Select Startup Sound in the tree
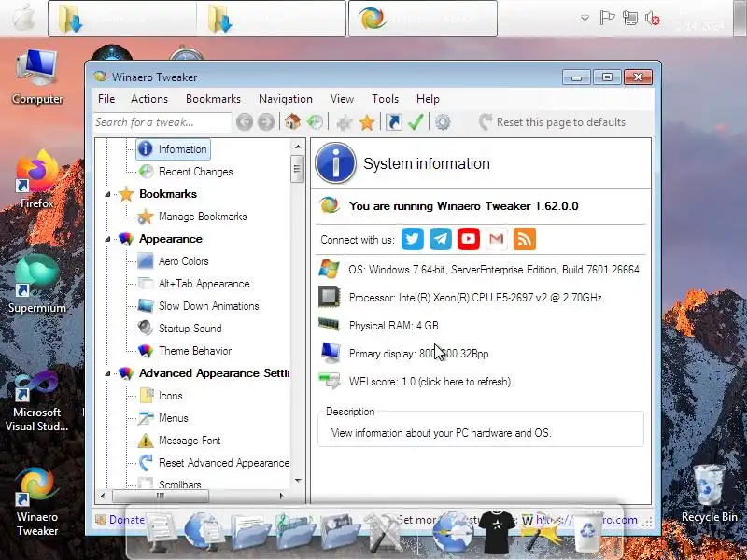The height and width of the screenshot is (560, 747). tap(190, 329)
